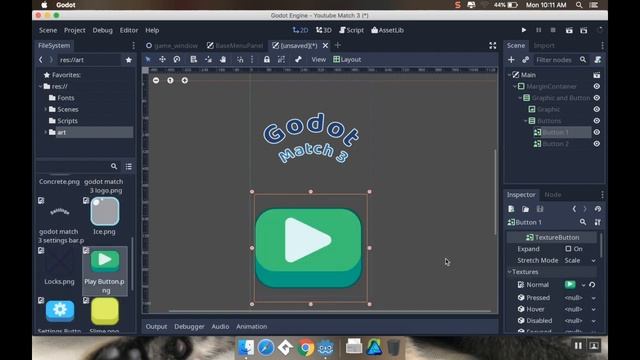This screenshot has height=360, width=640.
Task: Add a new node with plus icon
Action: click(x=511, y=60)
